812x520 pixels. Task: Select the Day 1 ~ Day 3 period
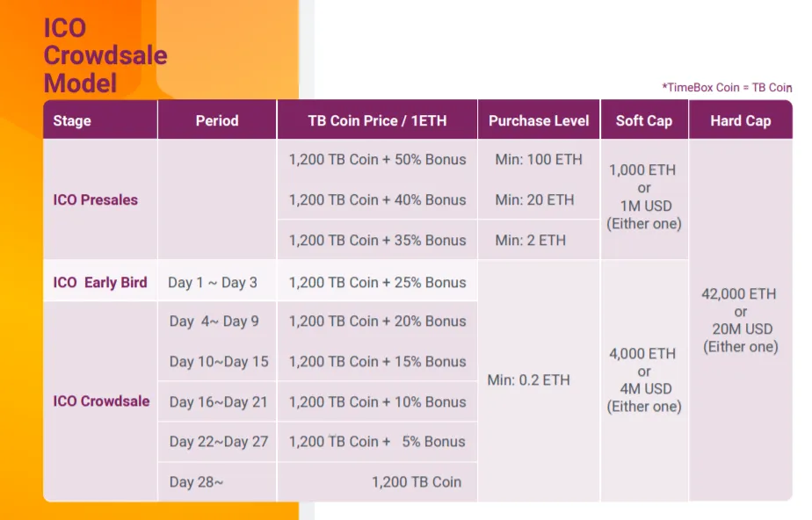point(213,283)
